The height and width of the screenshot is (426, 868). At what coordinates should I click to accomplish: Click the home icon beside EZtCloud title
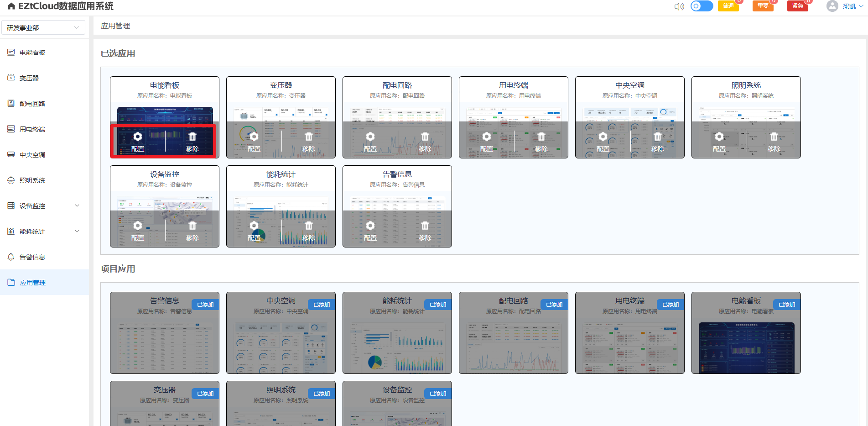point(11,6)
